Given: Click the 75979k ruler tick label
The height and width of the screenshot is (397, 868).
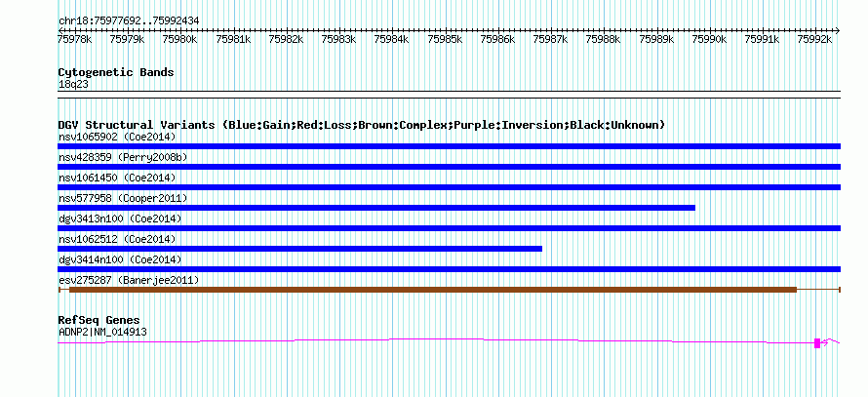Looking at the screenshot, I should (128, 39).
